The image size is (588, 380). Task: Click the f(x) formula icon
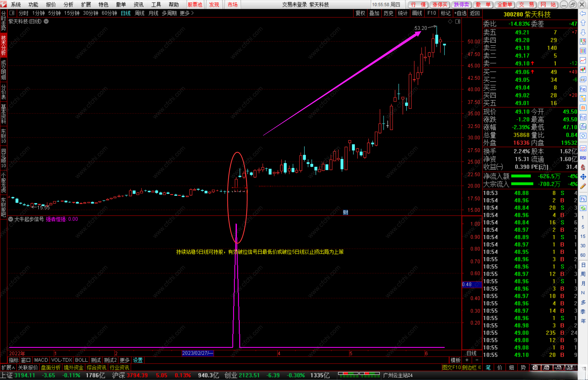(x=583, y=127)
